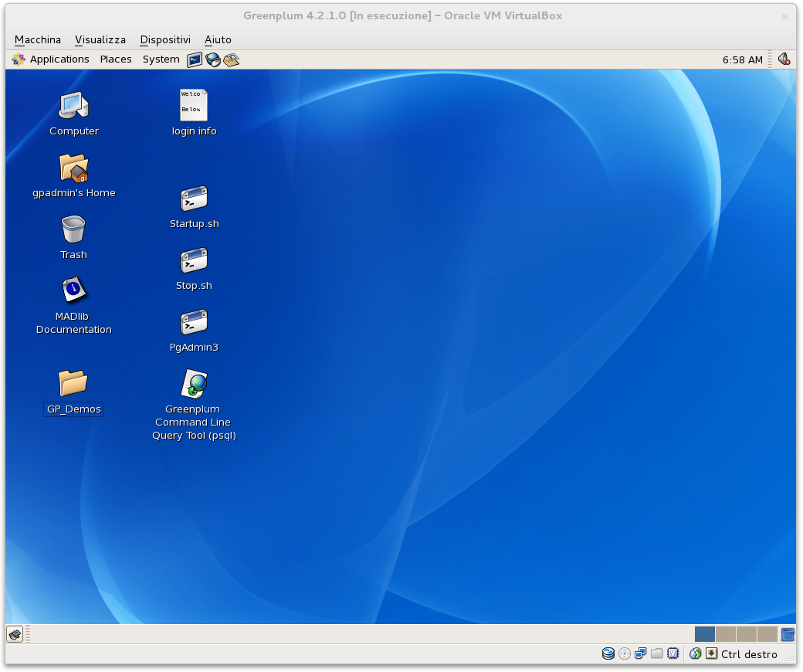Viewport: 803px width, 672px height.
Task: Open the Applications menu
Action: pos(51,59)
